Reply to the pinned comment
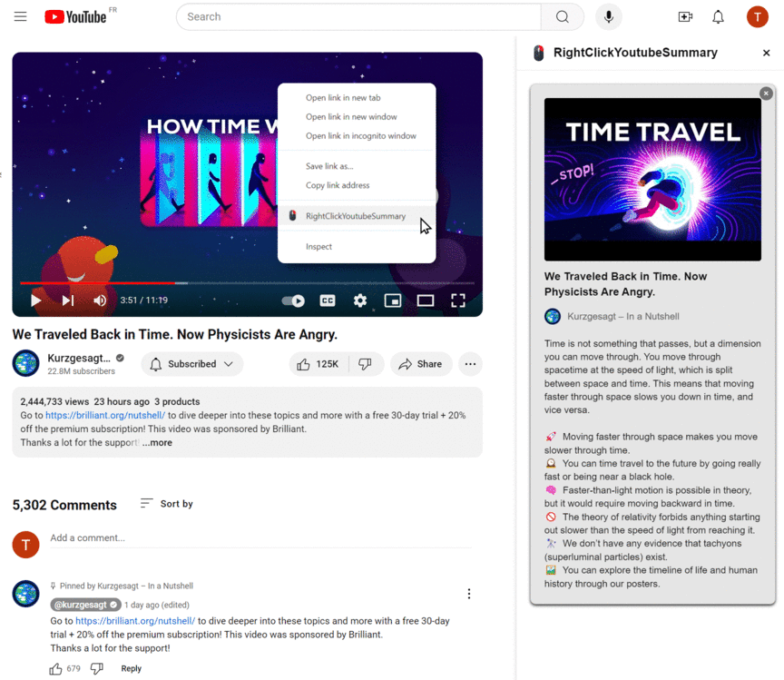Image resolution: width=784 pixels, height=680 pixels. coord(131,669)
